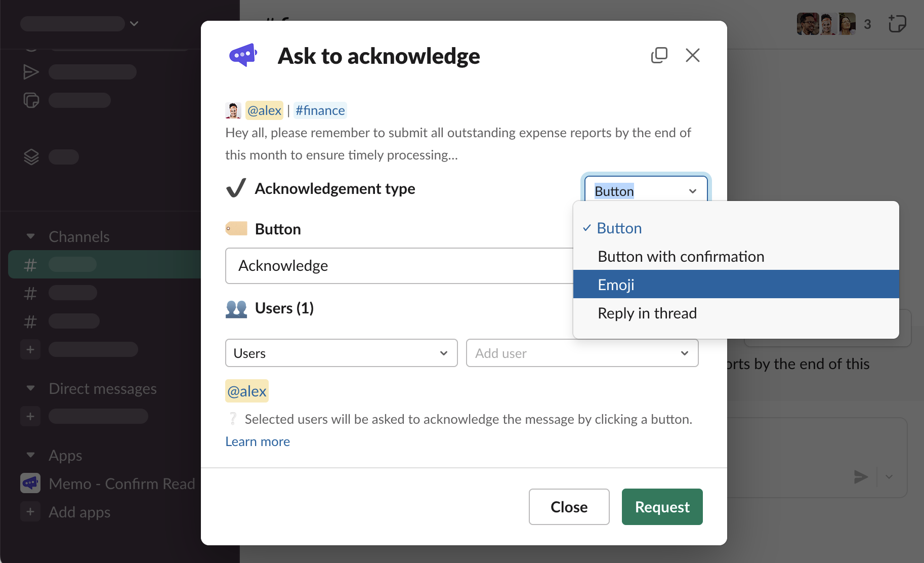Click the send arrow icon in message composer
The height and width of the screenshot is (563, 924).
point(860,476)
